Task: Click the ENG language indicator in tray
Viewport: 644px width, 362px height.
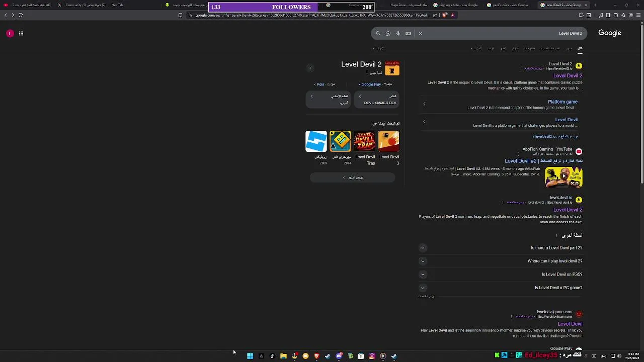Action: pyautogui.click(x=603, y=356)
